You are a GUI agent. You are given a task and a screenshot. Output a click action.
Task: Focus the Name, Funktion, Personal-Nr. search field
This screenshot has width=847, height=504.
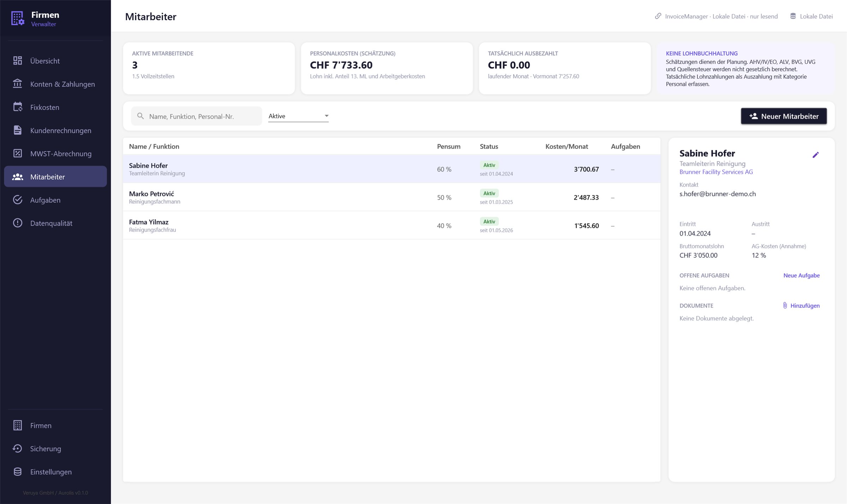pos(197,116)
